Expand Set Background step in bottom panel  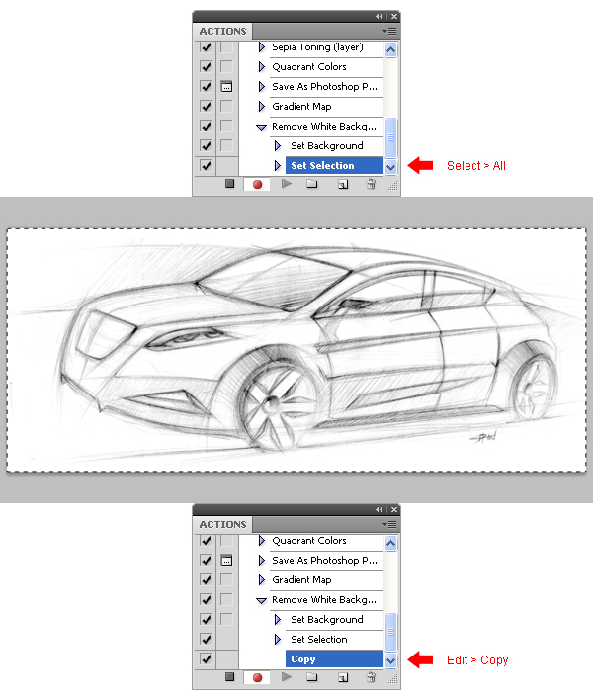(277, 620)
